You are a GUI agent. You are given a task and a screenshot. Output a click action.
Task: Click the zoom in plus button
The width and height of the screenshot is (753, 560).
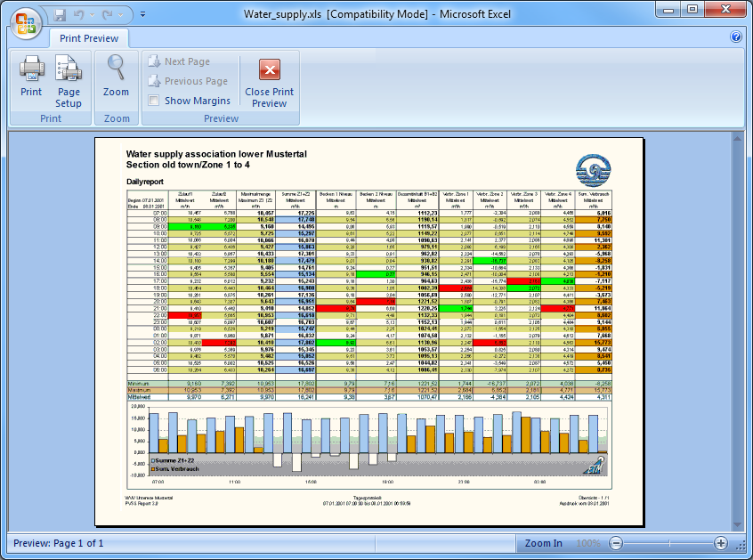coord(721,543)
